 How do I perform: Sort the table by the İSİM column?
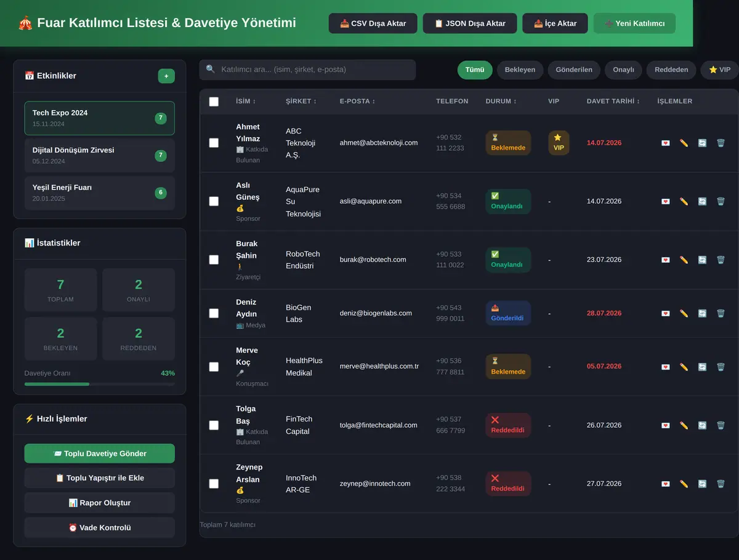pos(246,101)
